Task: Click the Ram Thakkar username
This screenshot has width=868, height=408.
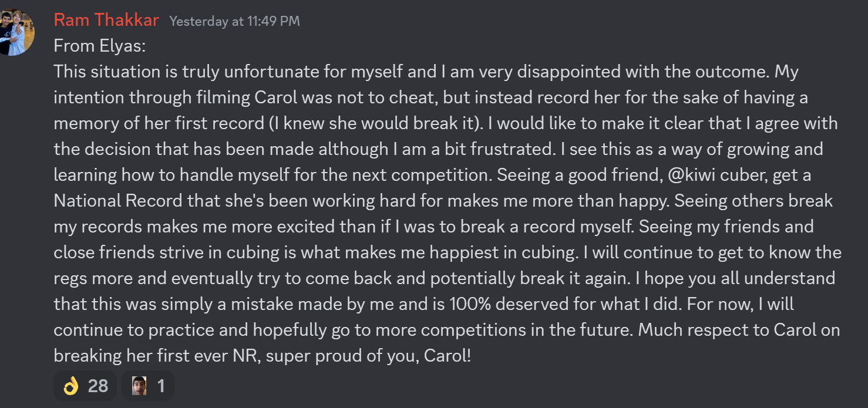Action: point(106,20)
